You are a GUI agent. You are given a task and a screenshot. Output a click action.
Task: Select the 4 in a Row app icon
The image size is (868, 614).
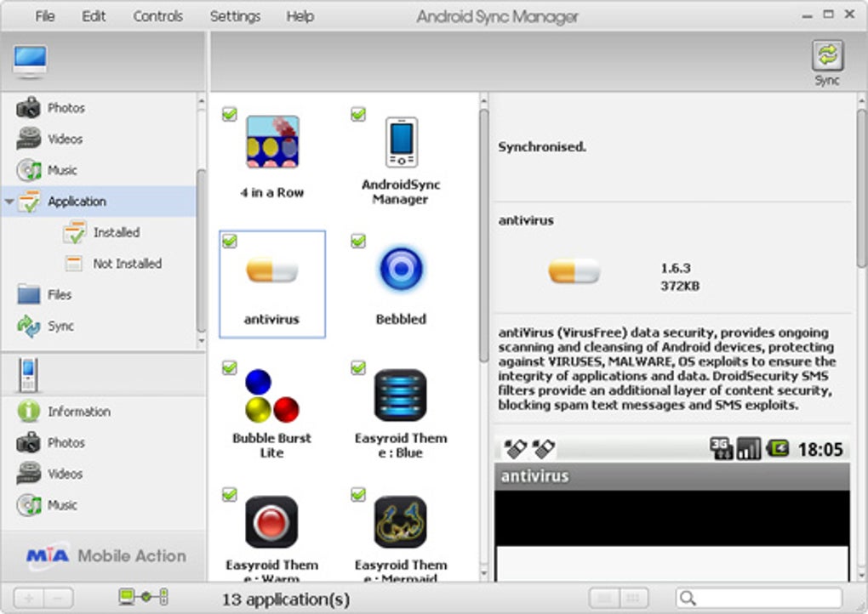[272, 142]
